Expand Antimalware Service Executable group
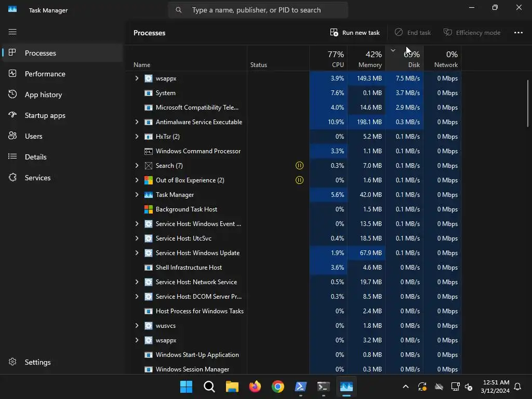This screenshot has height=399, width=532. point(137,122)
